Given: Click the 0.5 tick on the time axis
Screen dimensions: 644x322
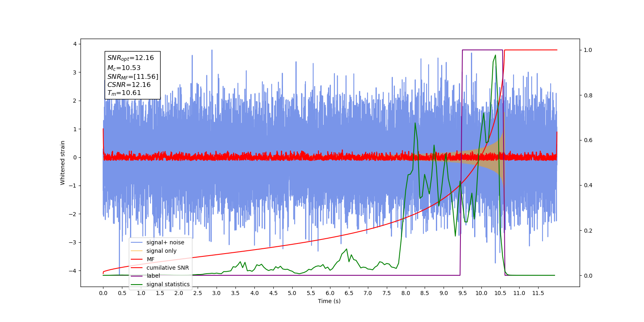Looking at the screenshot, I should coord(122,293).
